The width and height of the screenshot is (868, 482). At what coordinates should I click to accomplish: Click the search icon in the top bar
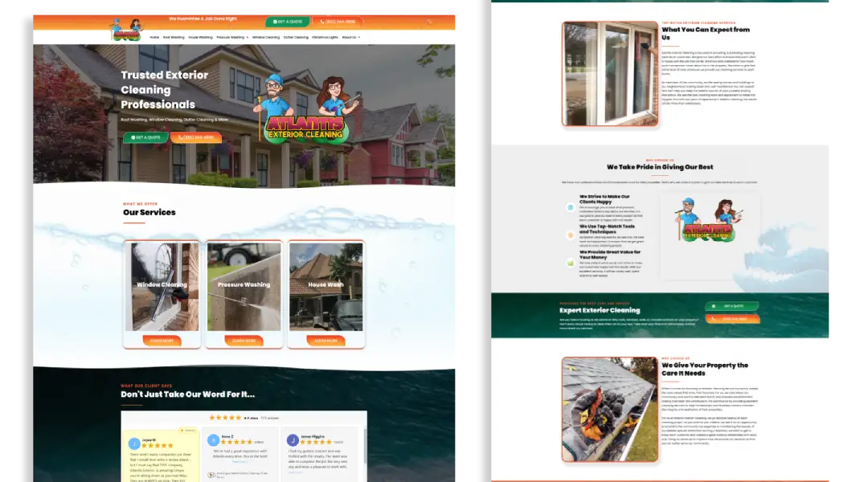pos(430,22)
